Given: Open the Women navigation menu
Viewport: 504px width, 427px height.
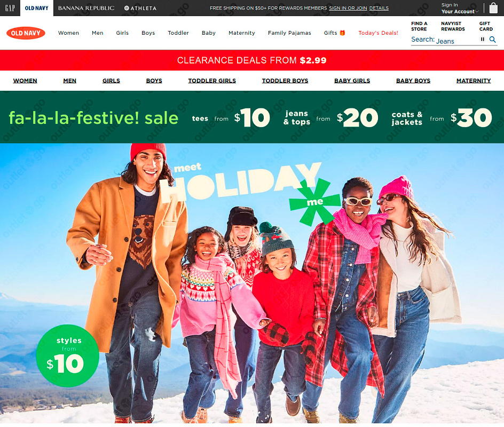Looking at the screenshot, I should [x=68, y=33].
